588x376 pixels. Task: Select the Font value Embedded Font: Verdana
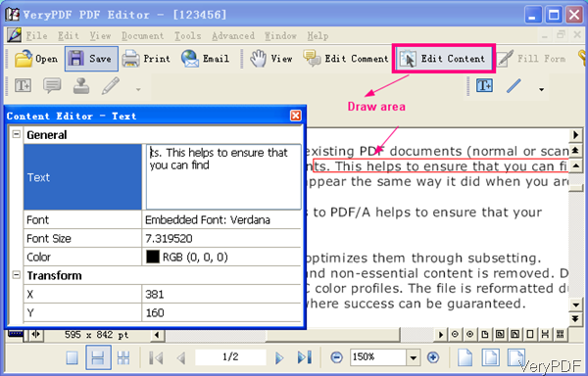[221, 219]
